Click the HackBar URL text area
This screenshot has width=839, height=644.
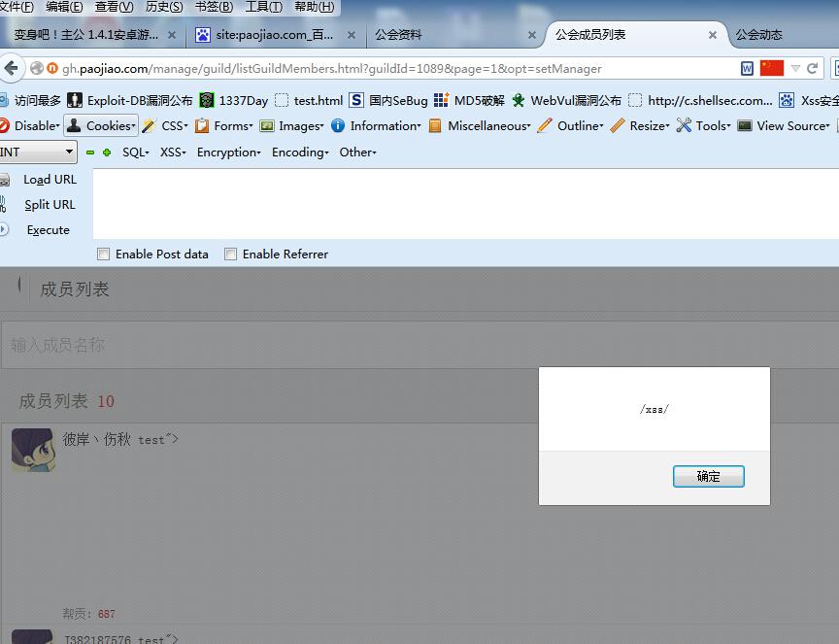pos(465,203)
